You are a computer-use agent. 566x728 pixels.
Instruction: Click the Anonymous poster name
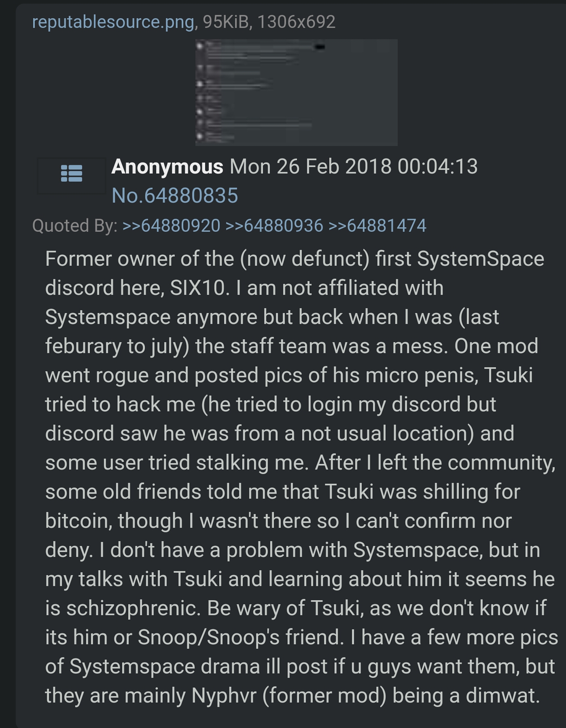[x=167, y=167]
